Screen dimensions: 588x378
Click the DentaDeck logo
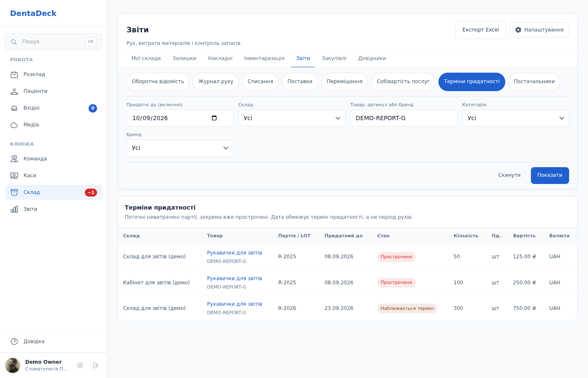coord(33,13)
